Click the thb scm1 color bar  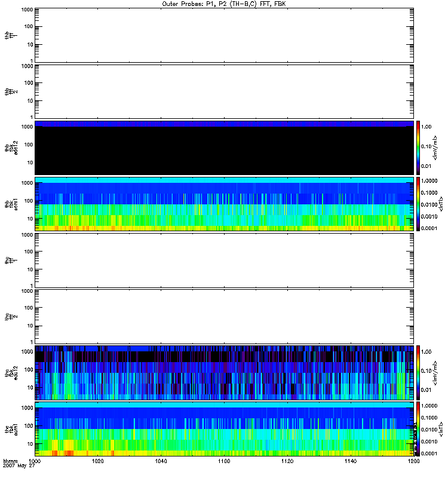(418, 204)
